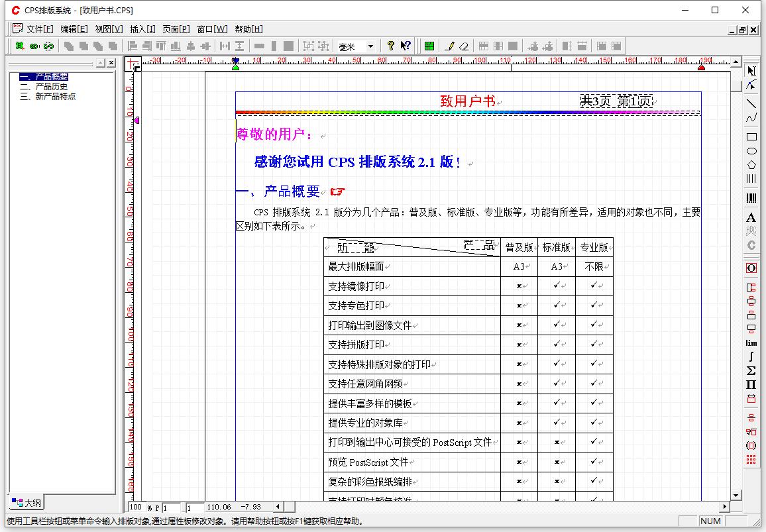
Task: Select the rectangle shape tool
Action: (x=751, y=136)
